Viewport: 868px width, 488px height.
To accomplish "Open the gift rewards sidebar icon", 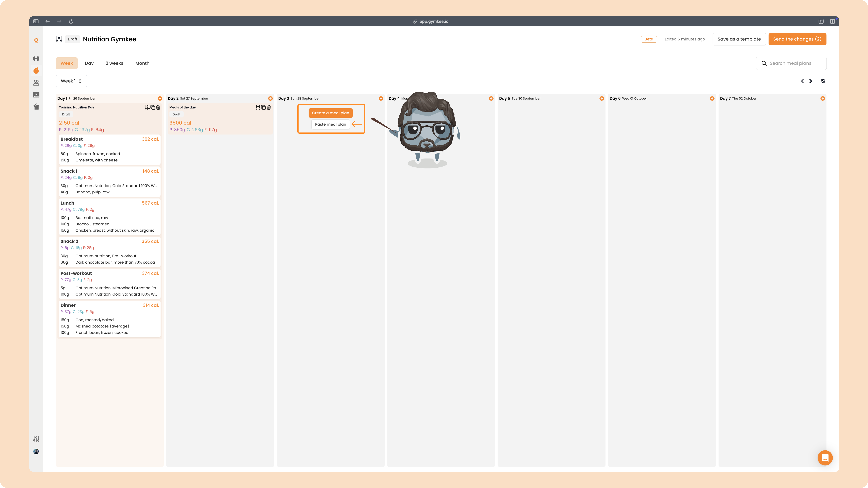I will 36,107.
